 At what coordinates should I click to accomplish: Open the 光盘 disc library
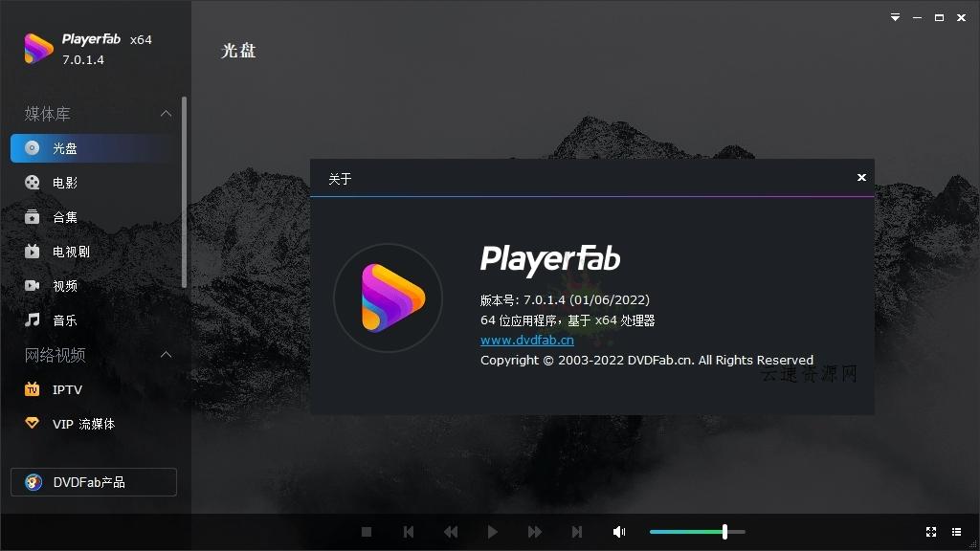(x=64, y=148)
